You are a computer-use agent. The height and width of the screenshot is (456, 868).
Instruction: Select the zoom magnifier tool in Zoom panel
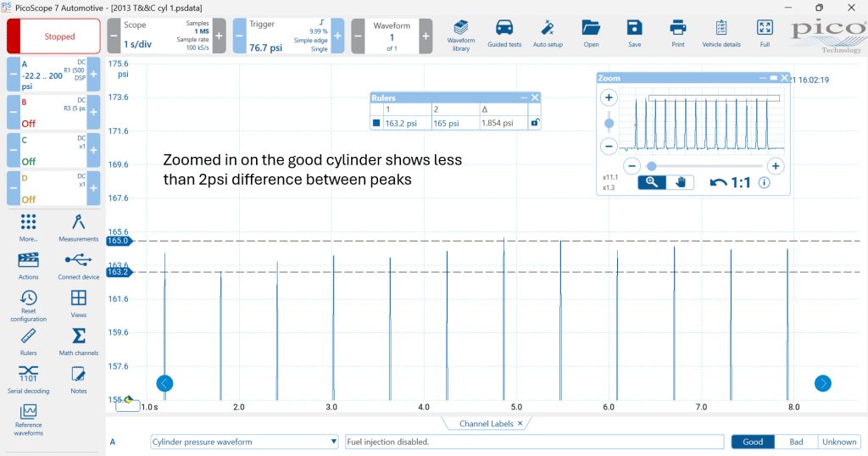tap(652, 182)
